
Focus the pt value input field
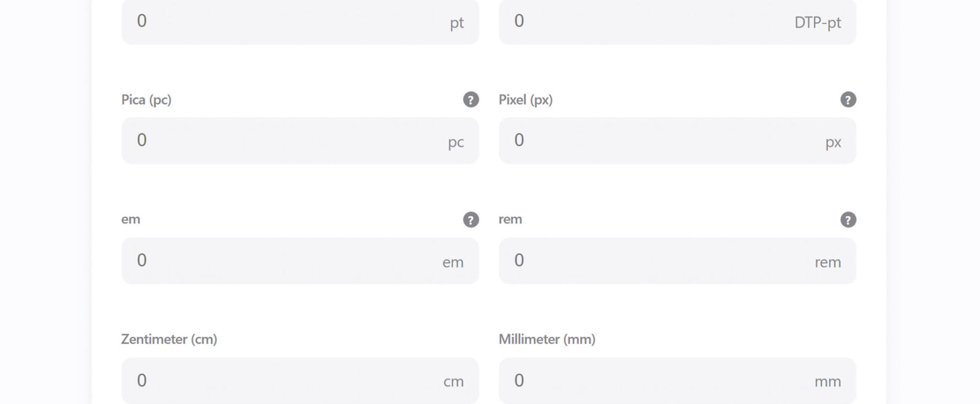tap(283, 22)
